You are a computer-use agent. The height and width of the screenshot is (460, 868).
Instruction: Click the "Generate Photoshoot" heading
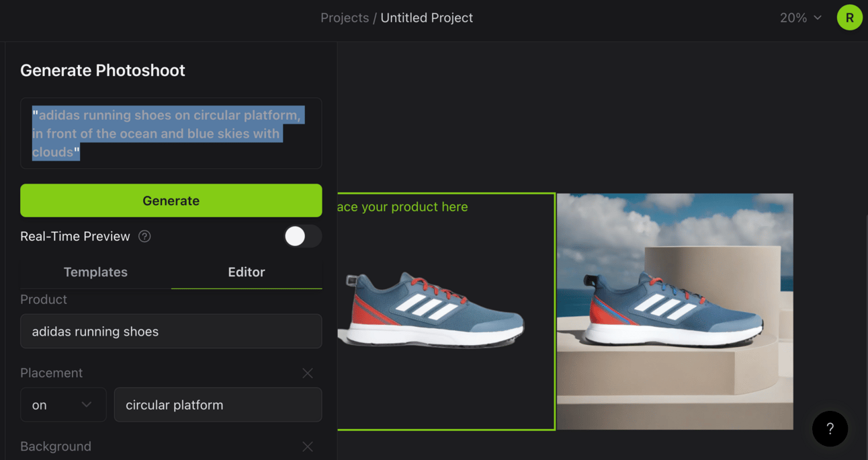coord(103,70)
